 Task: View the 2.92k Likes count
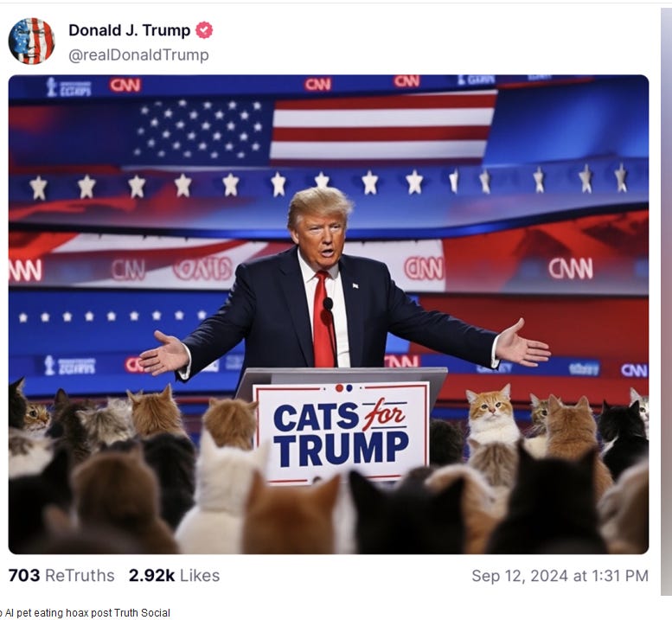174,575
